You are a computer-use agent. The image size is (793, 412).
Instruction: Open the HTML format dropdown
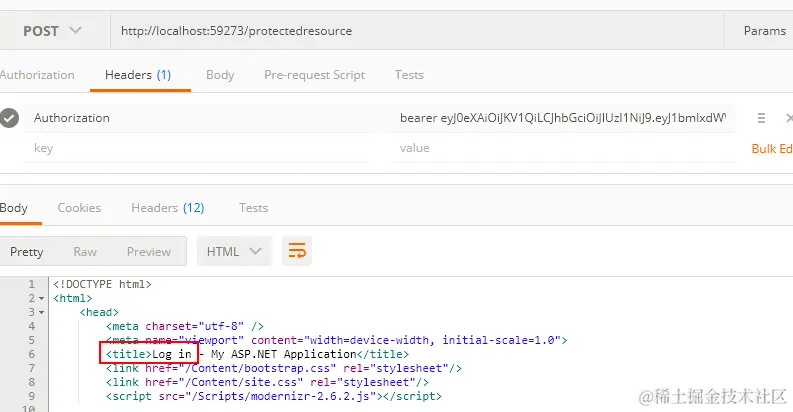pos(234,251)
